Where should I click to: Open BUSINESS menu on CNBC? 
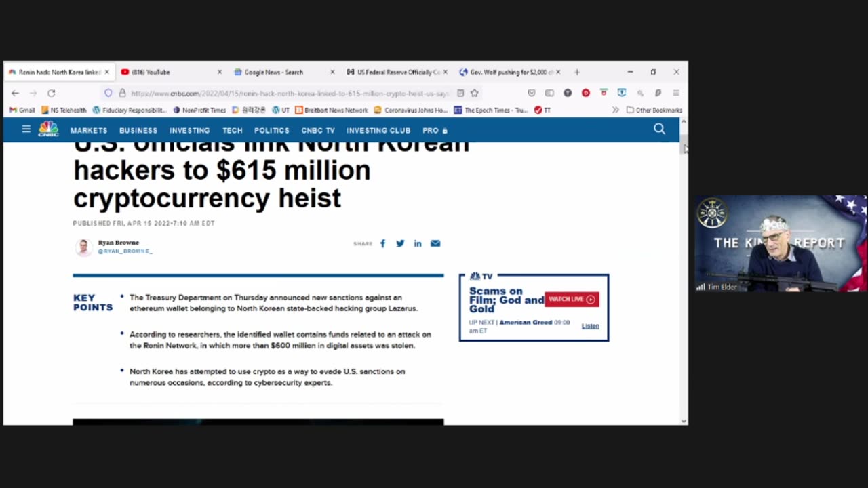click(138, 130)
